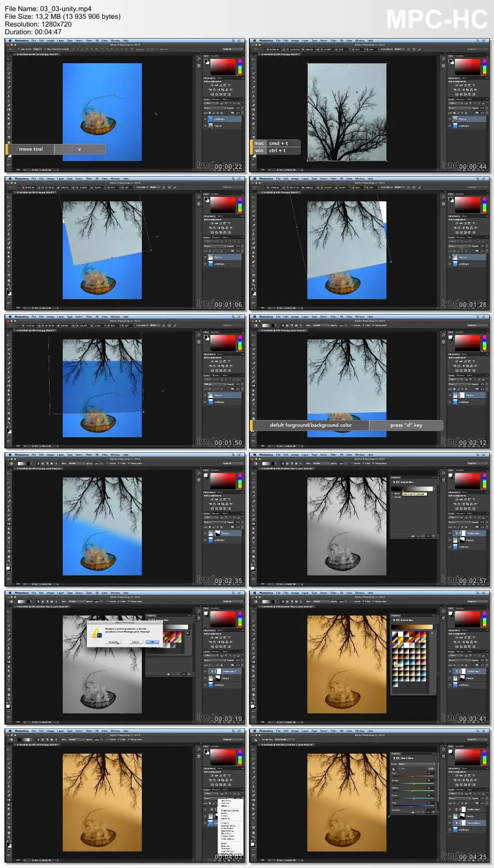Open Essentials workspace dropdown in 00:03:41 frame
494x868 pixels.
[x=477, y=602]
